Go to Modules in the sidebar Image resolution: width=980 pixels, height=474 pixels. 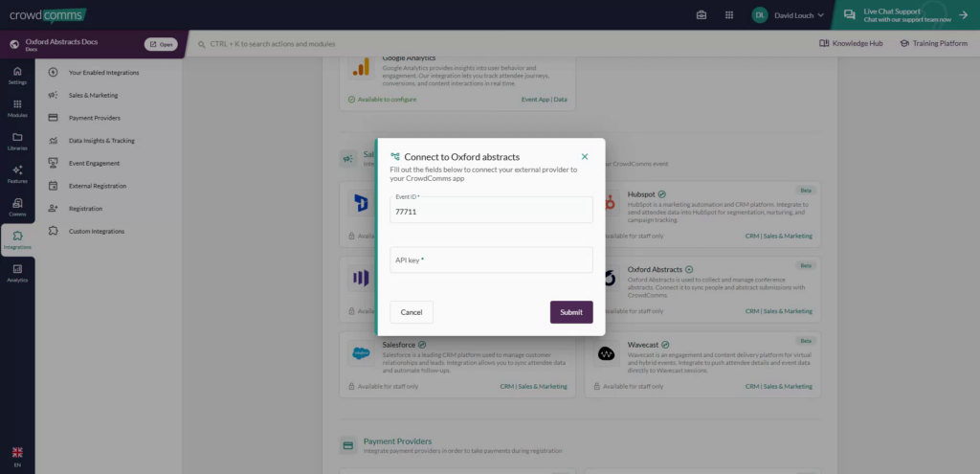click(x=17, y=109)
